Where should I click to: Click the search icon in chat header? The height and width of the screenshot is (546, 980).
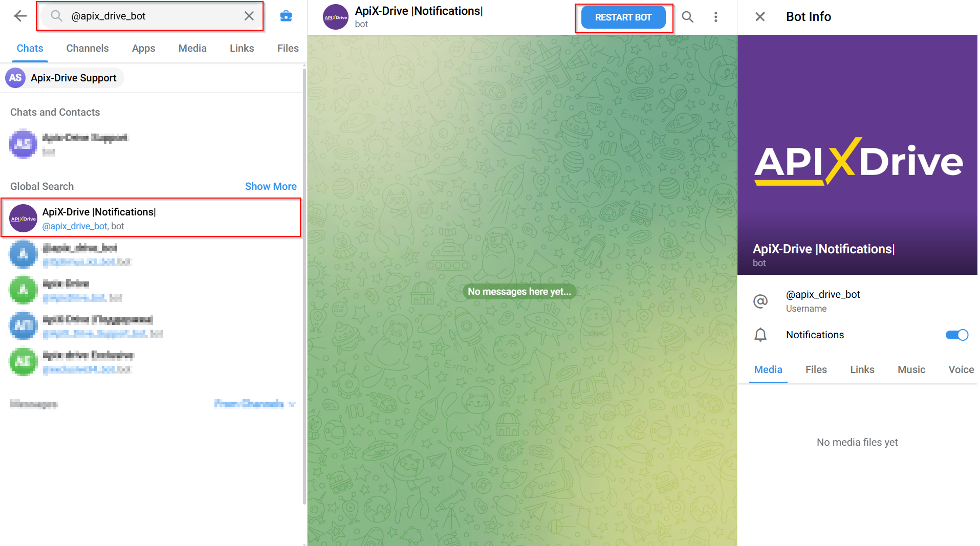(x=688, y=17)
